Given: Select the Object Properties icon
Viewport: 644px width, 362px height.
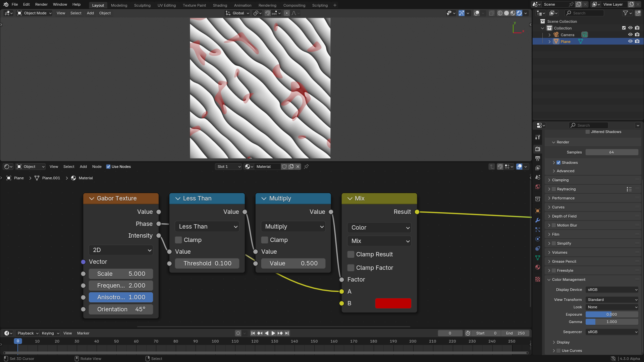Looking at the screenshot, I should point(538,210).
